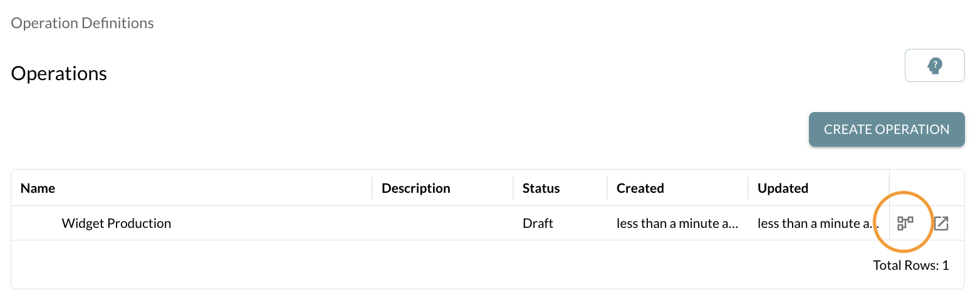980x303 pixels.
Task: Click the Draft status cell
Action: (538, 223)
